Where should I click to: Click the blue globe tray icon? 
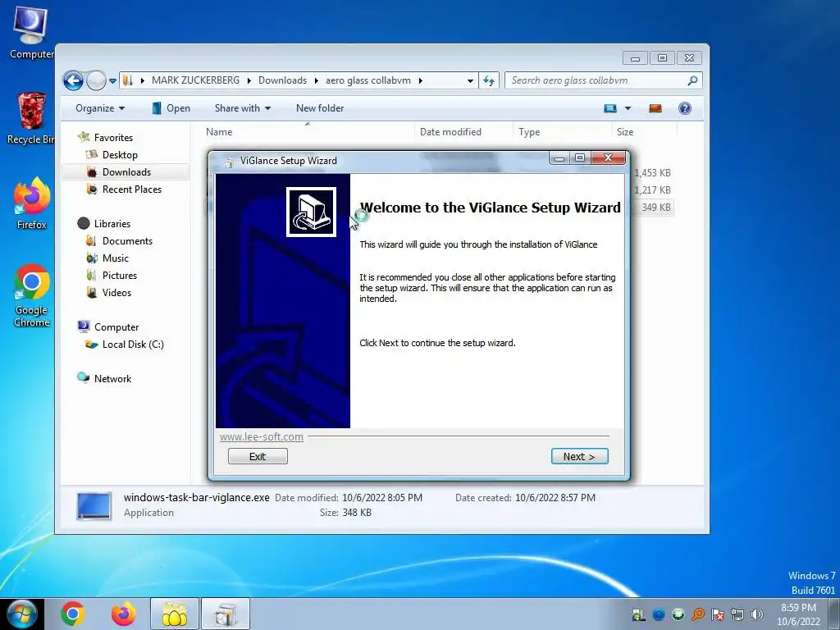click(x=659, y=614)
